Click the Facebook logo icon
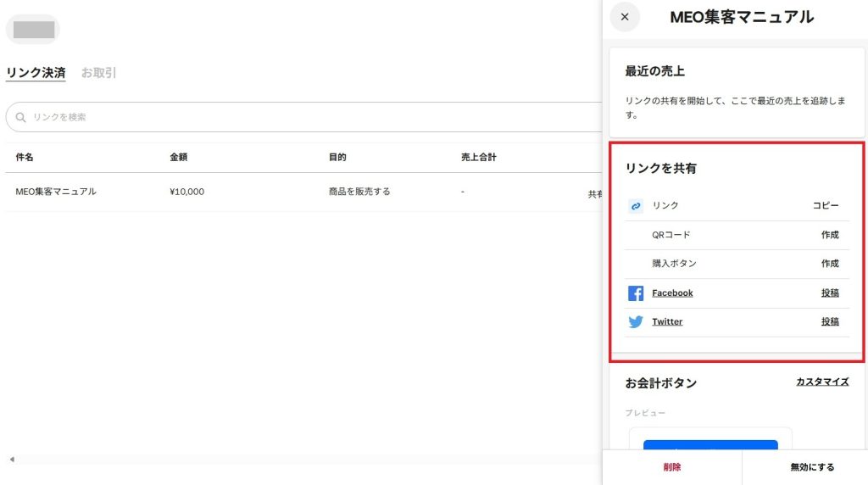This screenshot has height=485, width=868. (x=636, y=293)
